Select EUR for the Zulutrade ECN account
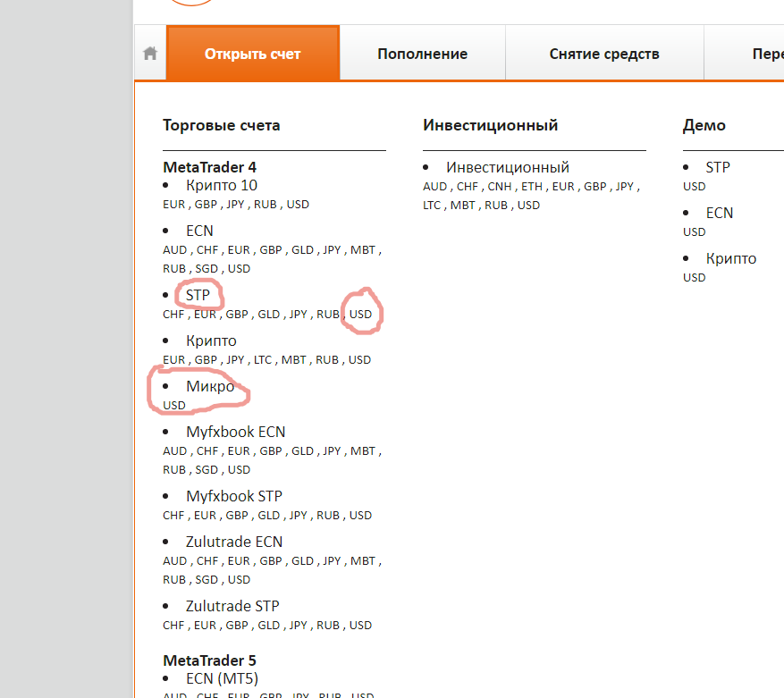 click(239, 561)
